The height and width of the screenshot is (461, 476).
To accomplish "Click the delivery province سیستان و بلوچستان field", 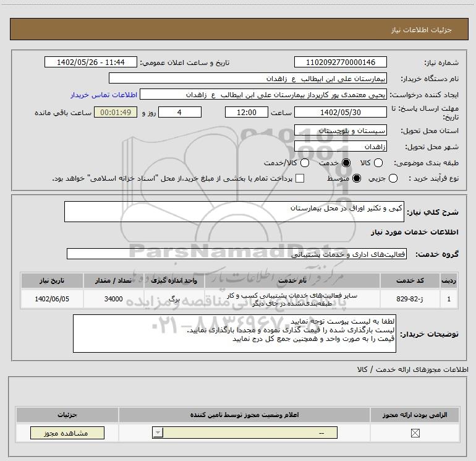I will point(340,131).
